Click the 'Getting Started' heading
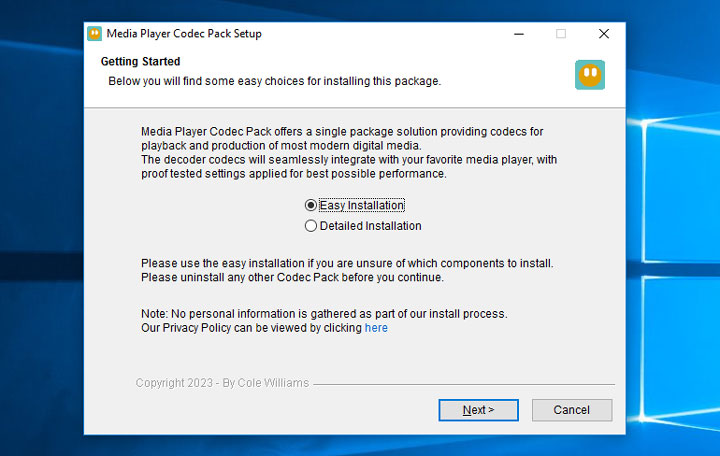Viewport: 720px width, 456px height. (140, 62)
